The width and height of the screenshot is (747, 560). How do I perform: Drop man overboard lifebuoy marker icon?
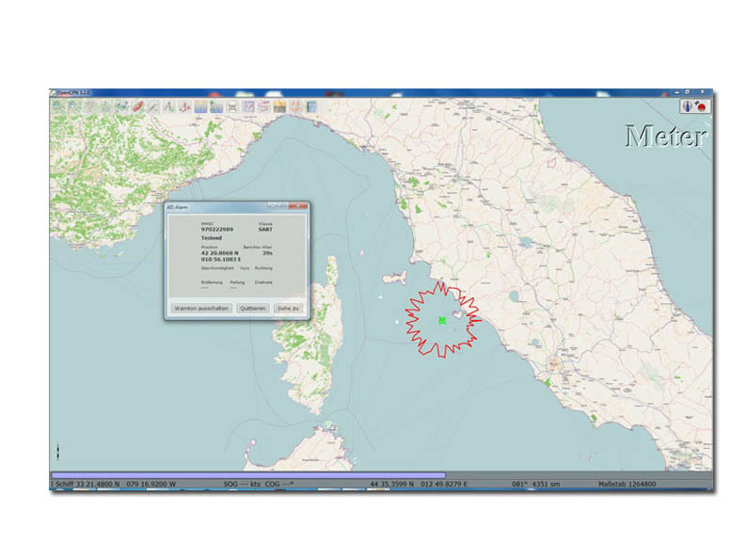[x=296, y=106]
